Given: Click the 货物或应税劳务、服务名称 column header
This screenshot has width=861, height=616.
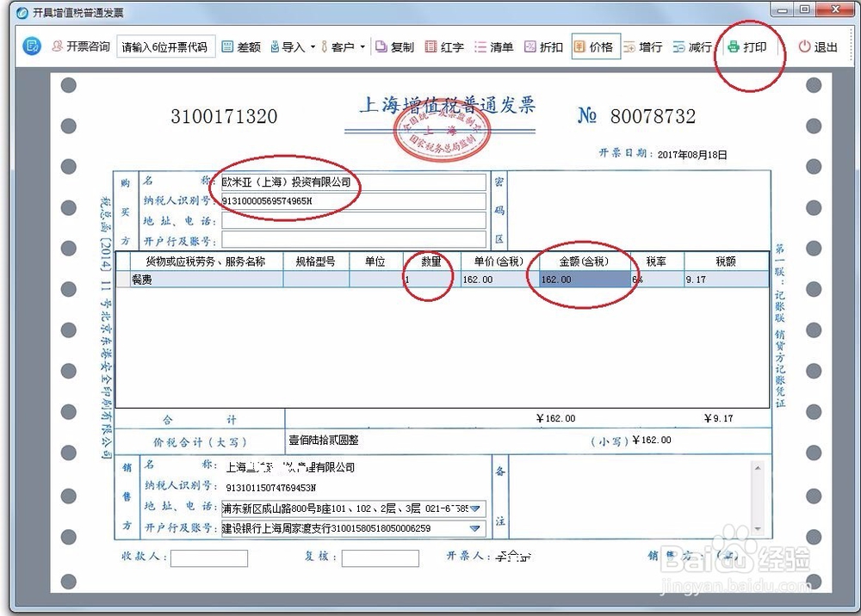Looking at the screenshot, I should click(206, 262).
